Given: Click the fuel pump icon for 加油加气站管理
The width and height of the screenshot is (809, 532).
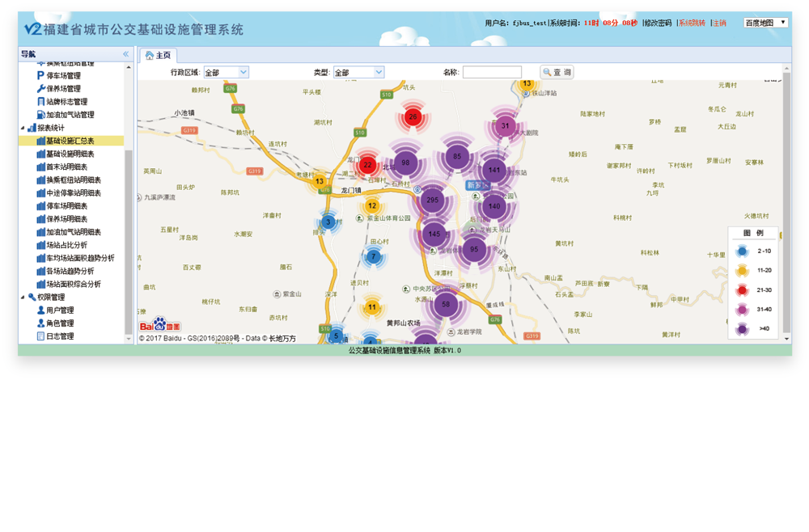Looking at the screenshot, I should coord(40,115).
